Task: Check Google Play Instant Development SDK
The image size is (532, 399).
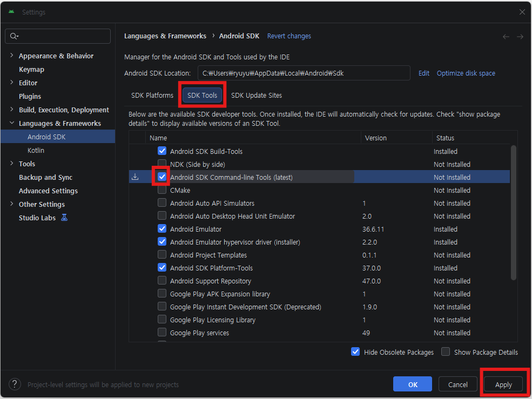Action: (x=162, y=306)
